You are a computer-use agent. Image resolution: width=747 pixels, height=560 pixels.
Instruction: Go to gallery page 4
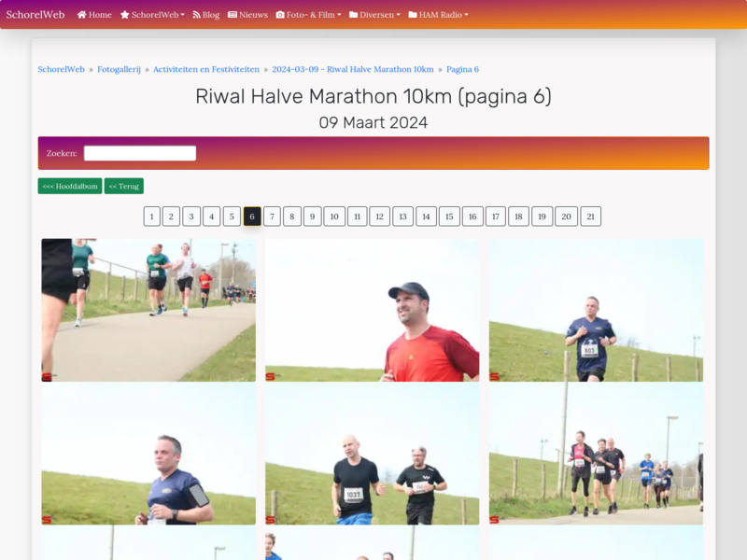212,217
